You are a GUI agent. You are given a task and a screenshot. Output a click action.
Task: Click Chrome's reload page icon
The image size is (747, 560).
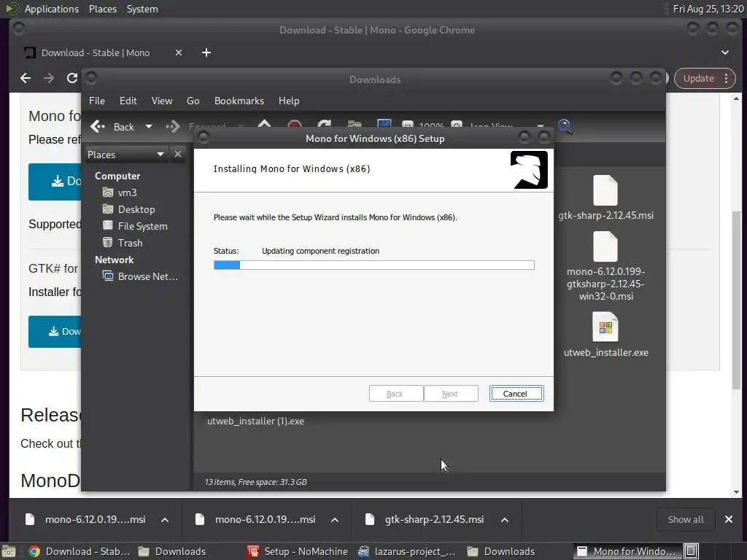pos(72,78)
